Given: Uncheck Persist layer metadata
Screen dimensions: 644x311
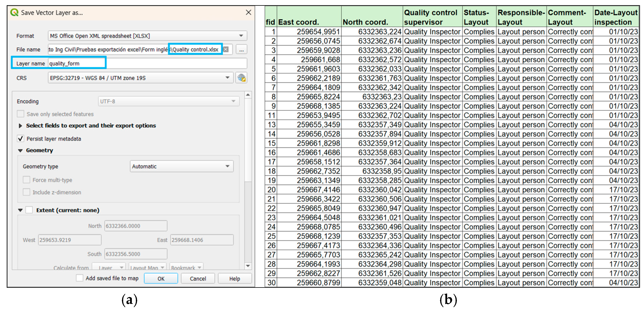Looking at the screenshot, I should click(21, 139).
